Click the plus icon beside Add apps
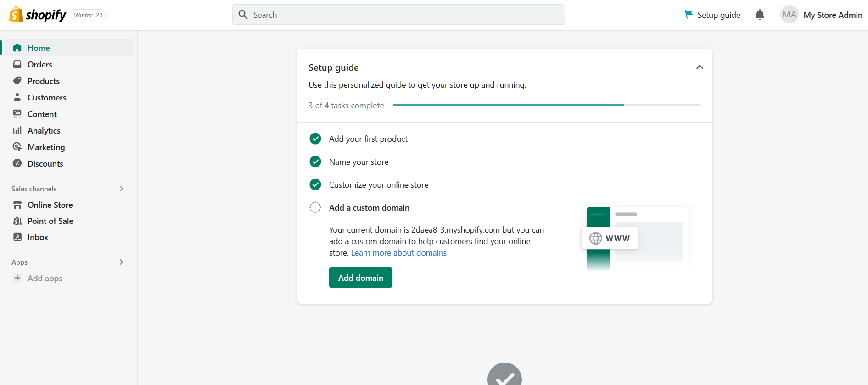Viewport: 868px width, 385px height. [17, 278]
